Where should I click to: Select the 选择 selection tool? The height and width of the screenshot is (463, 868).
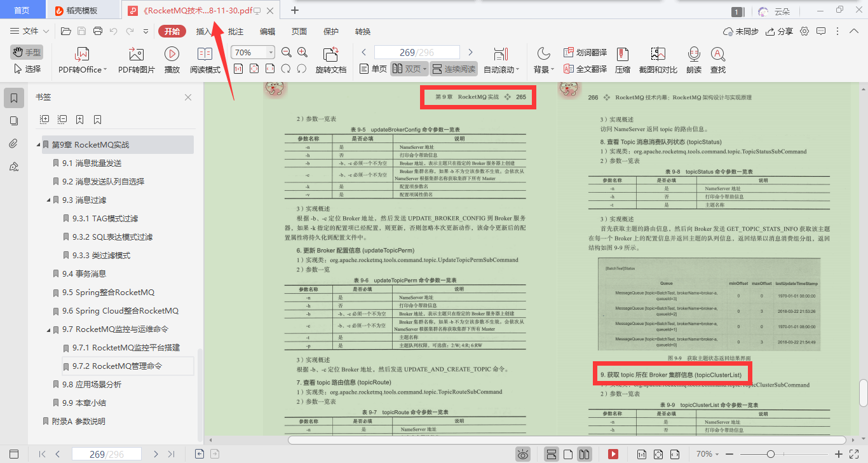[27, 69]
